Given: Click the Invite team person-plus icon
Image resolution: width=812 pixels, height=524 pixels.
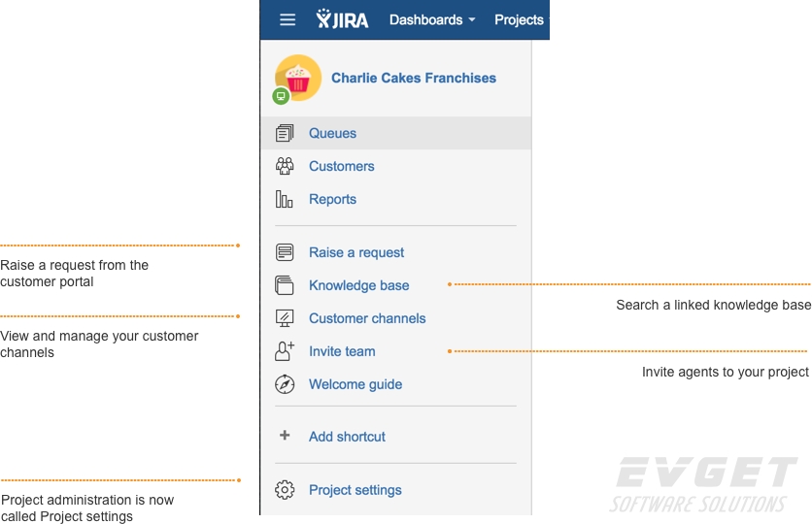Looking at the screenshot, I should (x=285, y=351).
